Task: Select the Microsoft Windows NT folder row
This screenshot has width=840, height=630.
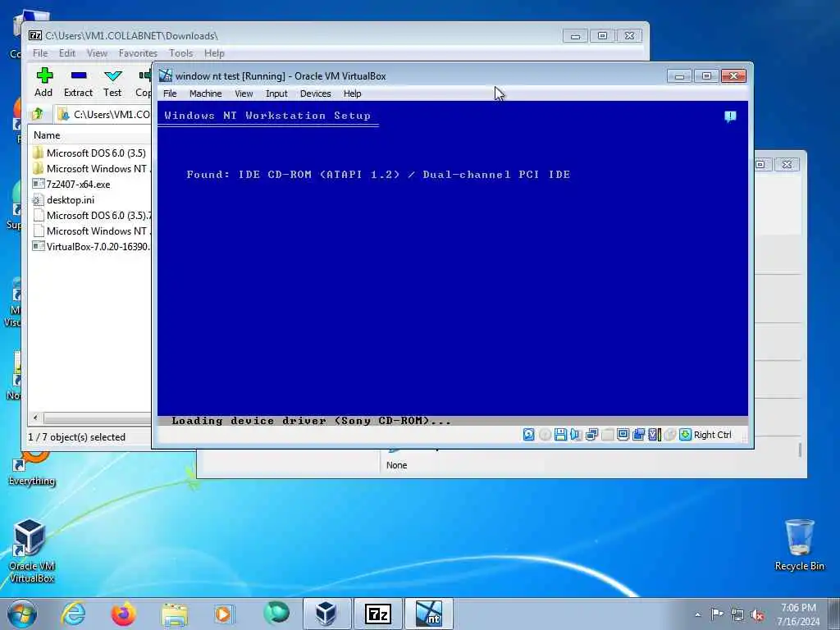Action: click(x=91, y=169)
